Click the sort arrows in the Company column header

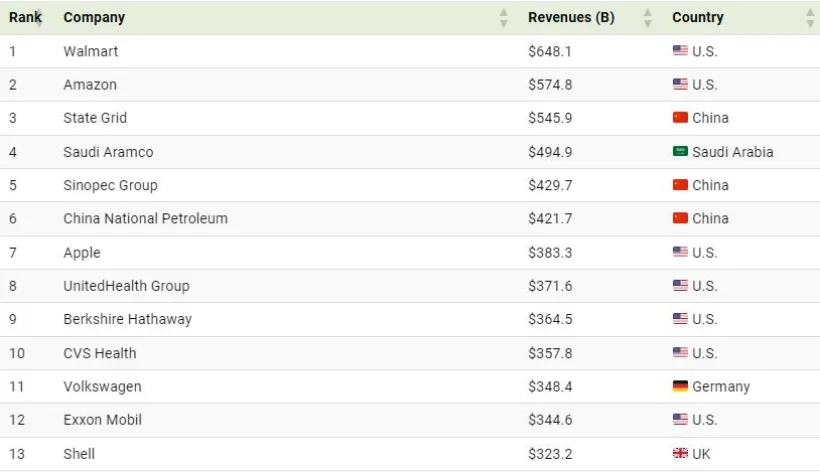[504, 18]
